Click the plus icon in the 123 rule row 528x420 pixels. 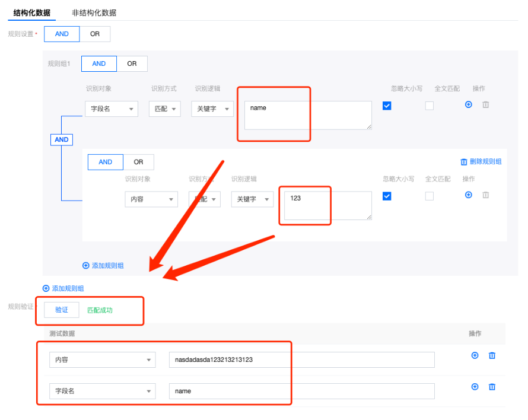click(469, 195)
